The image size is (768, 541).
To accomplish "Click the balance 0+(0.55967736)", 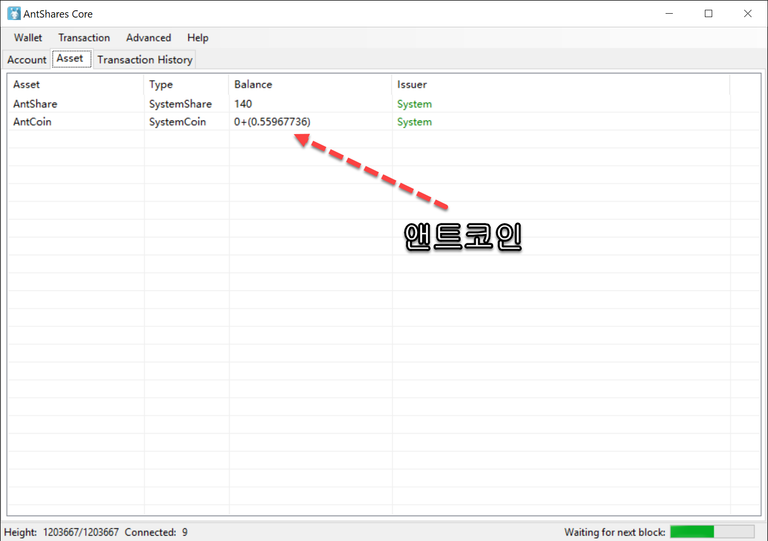I will click(x=272, y=122).
